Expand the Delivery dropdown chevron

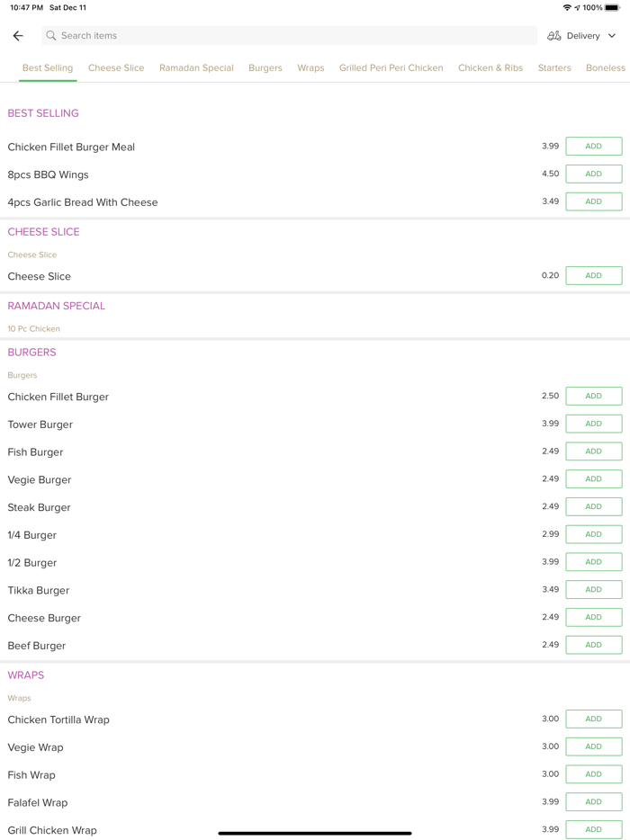pos(612,36)
